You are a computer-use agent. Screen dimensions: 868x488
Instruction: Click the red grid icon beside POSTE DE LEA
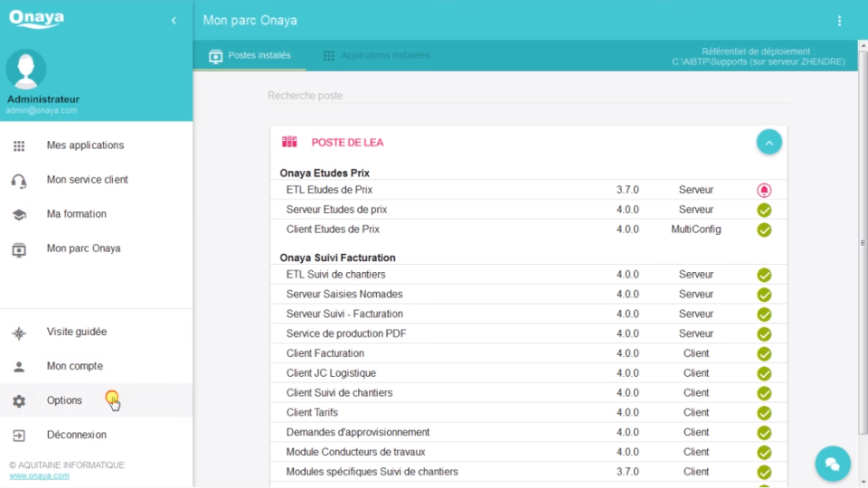(289, 142)
